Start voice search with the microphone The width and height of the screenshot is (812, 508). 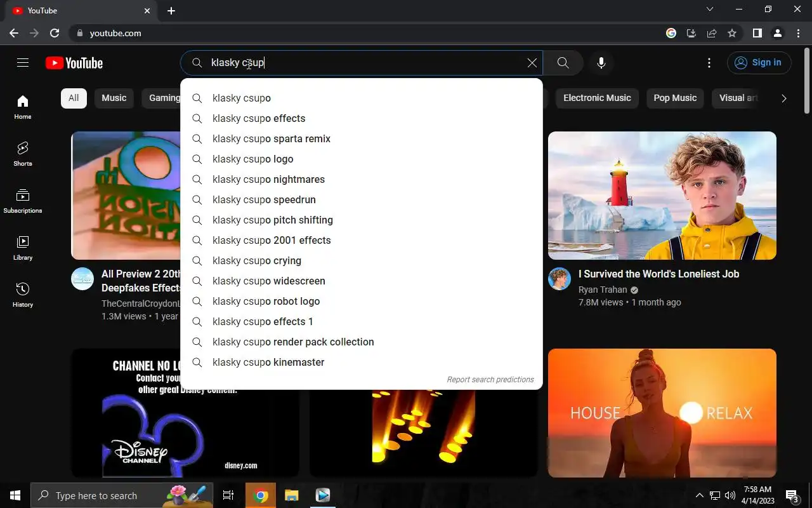pos(601,63)
